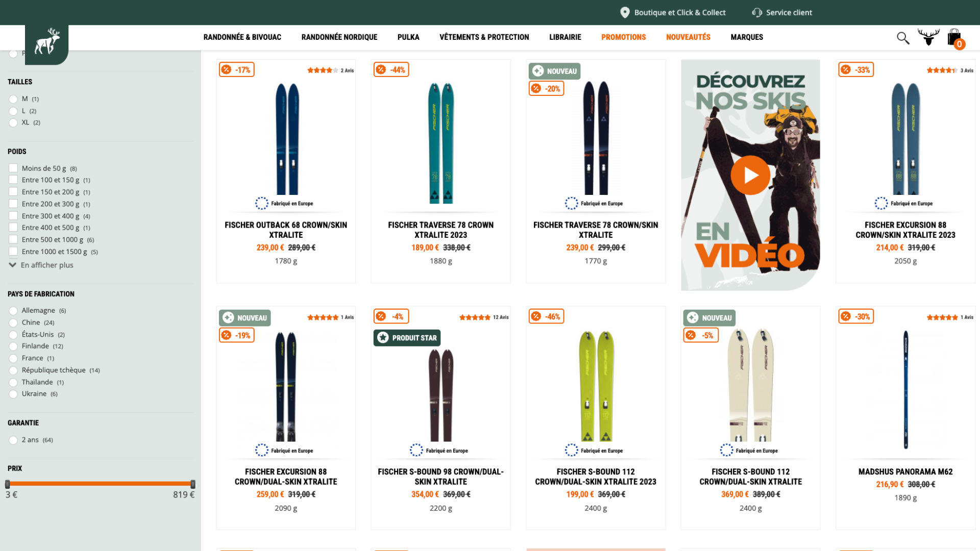Click the right price slider handle

(193, 484)
